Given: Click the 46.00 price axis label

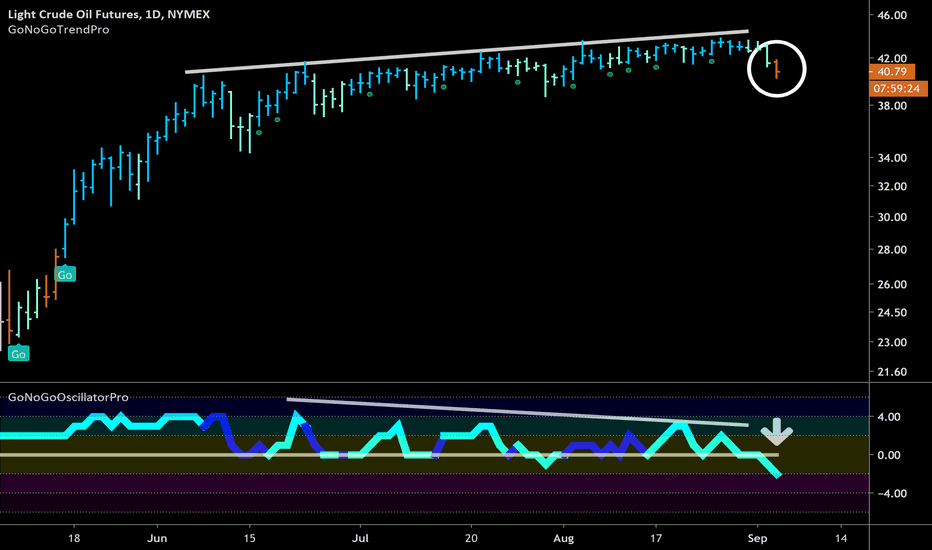Looking at the screenshot, I should 892,15.
